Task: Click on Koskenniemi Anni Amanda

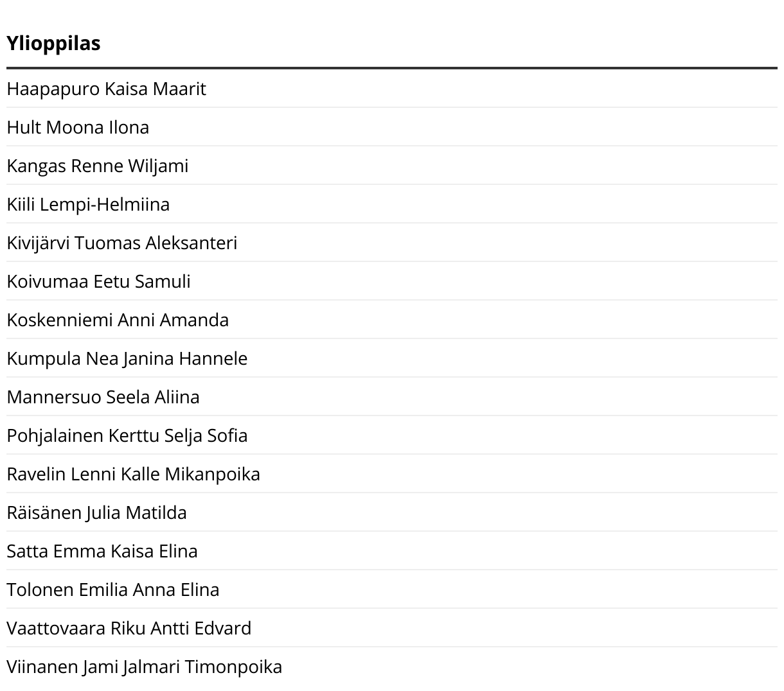Action: coord(392,320)
